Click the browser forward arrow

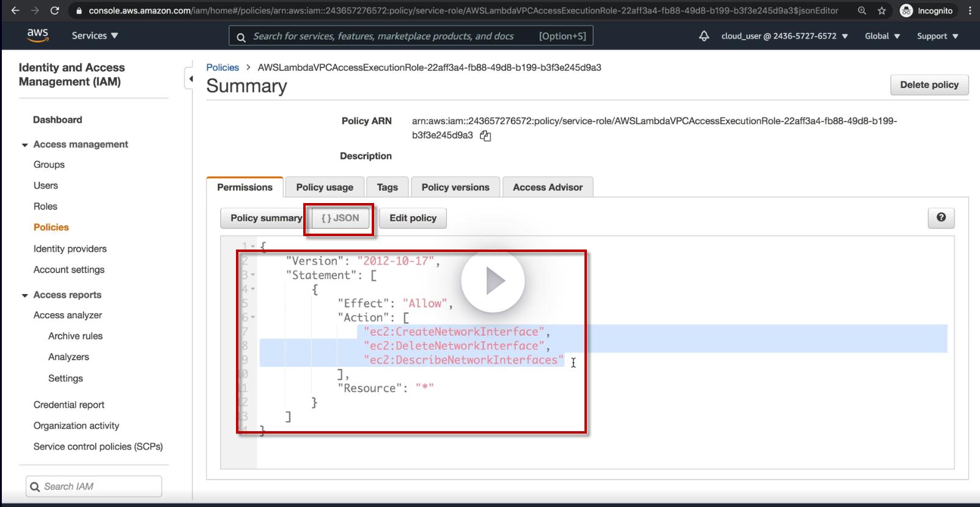tap(35, 10)
